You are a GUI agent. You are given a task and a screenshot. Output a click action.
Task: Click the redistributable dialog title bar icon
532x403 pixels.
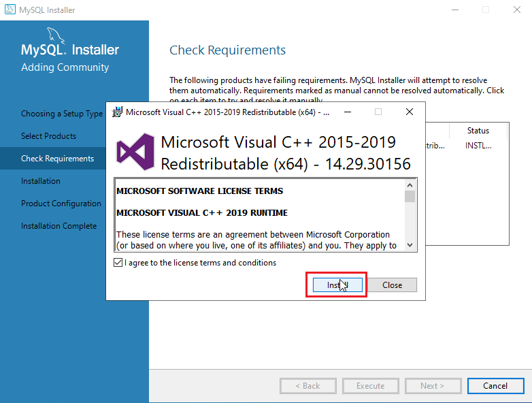point(117,112)
